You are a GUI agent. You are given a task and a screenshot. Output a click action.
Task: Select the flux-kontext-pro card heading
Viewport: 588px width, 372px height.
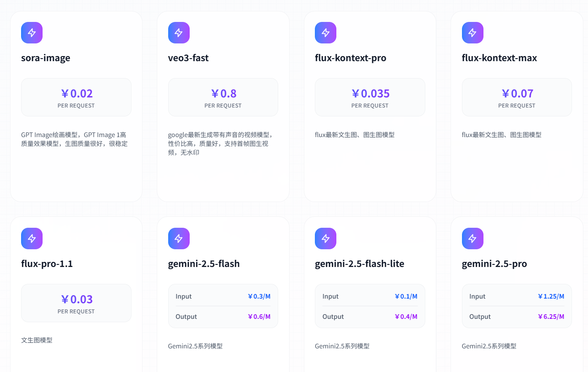coord(351,58)
